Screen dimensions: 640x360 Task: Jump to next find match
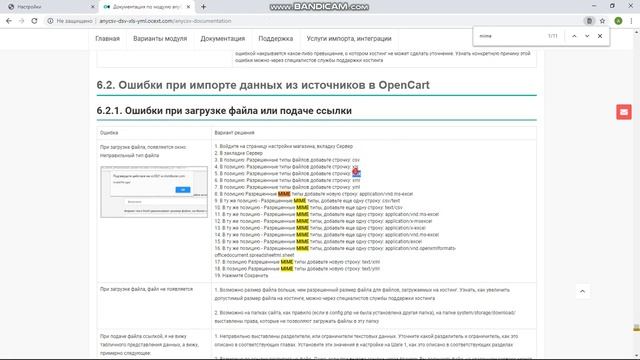[x=587, y=36]
